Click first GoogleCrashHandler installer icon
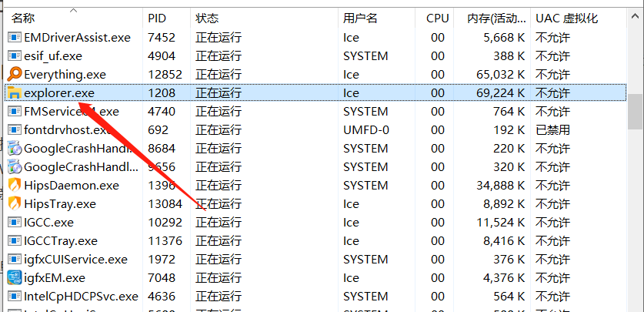This screenshot has width=644, height=312. [15, 149]
